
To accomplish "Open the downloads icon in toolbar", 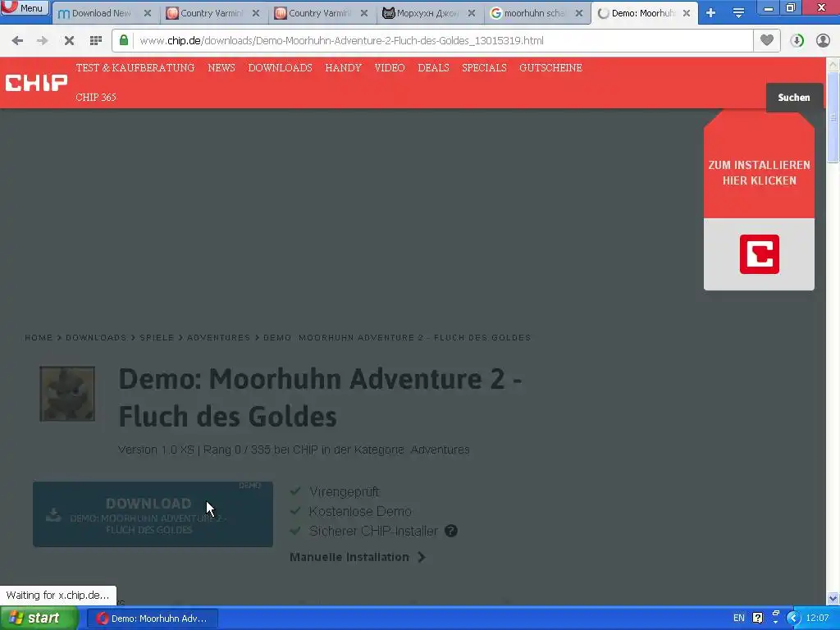I will coord(797,40).
